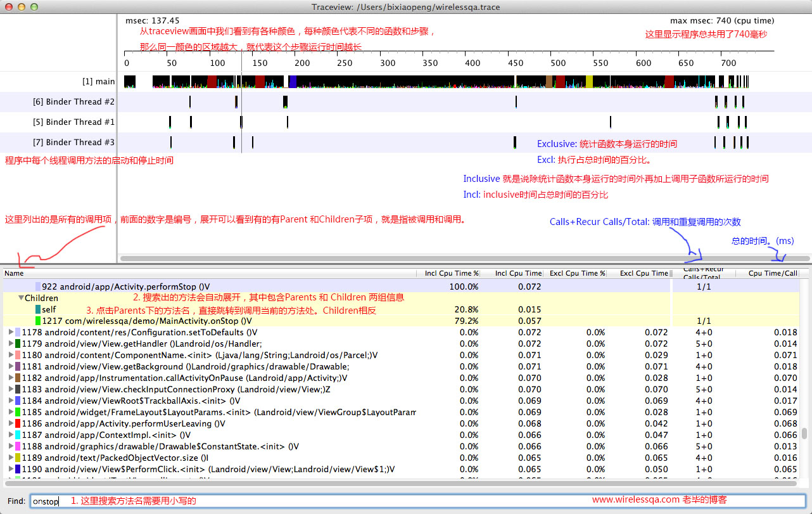Click color swatch for Configuration.setToDefaults row

point(18,332)
